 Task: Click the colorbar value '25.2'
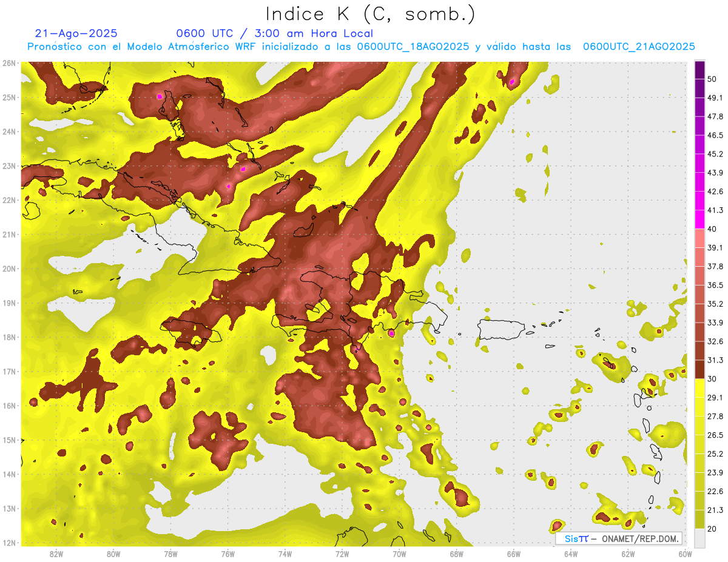click(715, 453)
